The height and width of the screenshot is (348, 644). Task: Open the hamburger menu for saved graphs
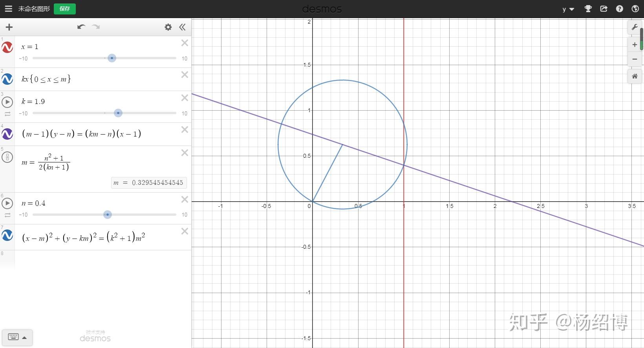point(8,9)
